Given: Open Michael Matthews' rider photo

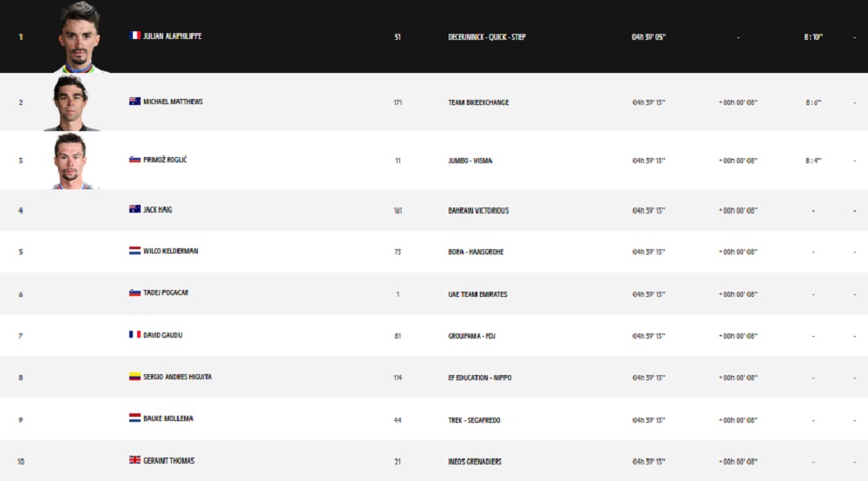Looking at the screenshot, I should click(x=70, y=102).
